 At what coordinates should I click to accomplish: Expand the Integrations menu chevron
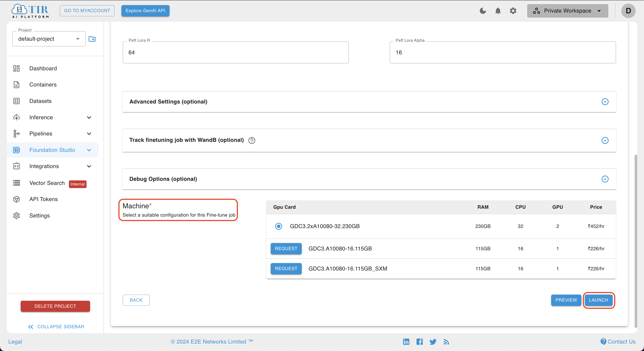(89, 166)
